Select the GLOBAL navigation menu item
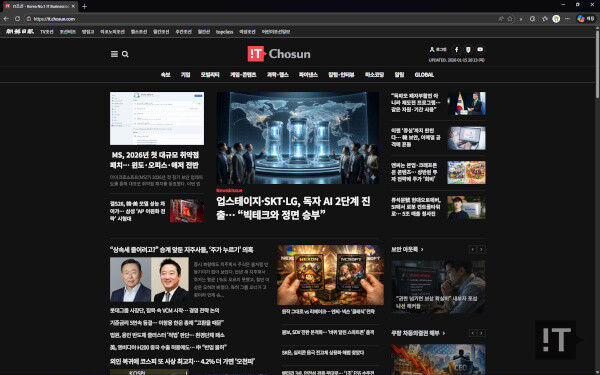This screenshot has width=600, height=375. pyautogui.click(x=424, y=75)
